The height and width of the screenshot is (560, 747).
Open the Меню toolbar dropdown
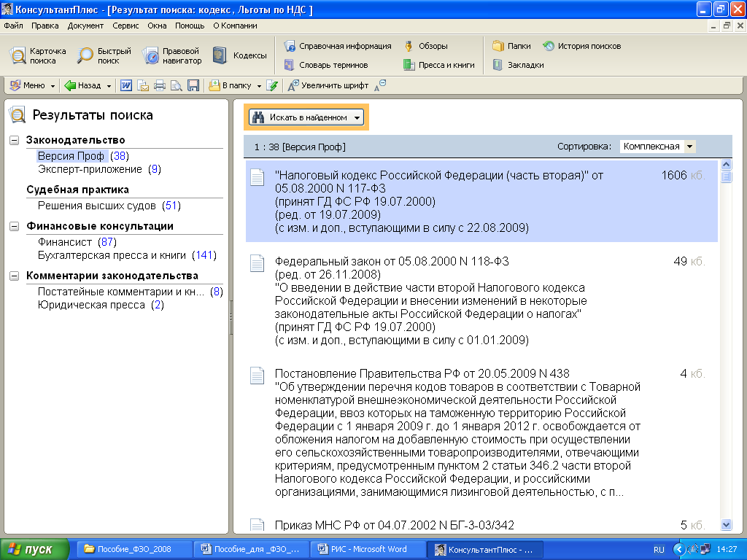(32, 86)
